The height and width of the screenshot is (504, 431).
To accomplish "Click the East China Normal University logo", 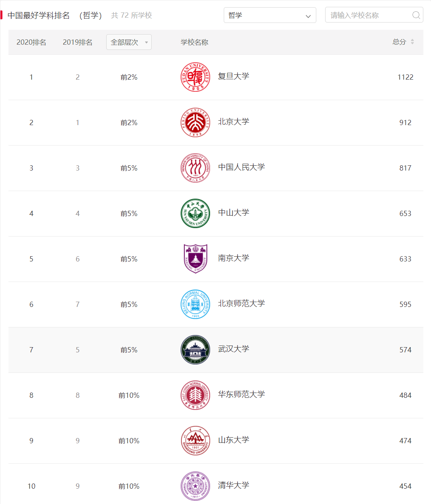I will click(195, 395).
